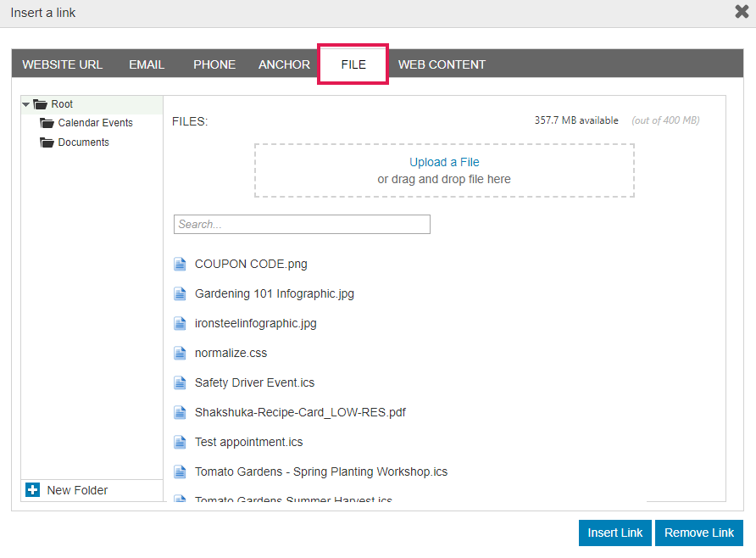This screenshot has width=756, height=558.
Task: Pick normalize.css file name
Action: 231,353
